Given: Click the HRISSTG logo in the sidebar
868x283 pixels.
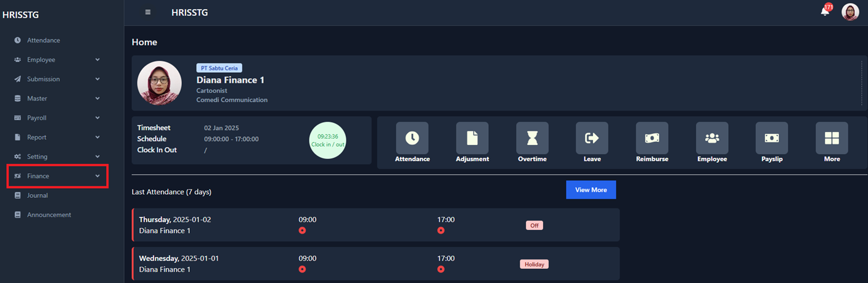Looking at the screenshot, I should 20,15.
